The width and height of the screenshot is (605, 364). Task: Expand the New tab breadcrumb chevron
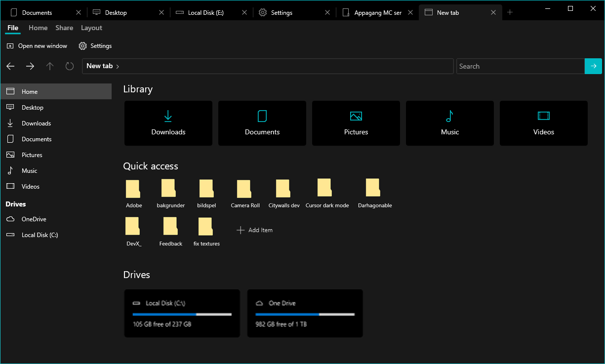pos(118,66)
